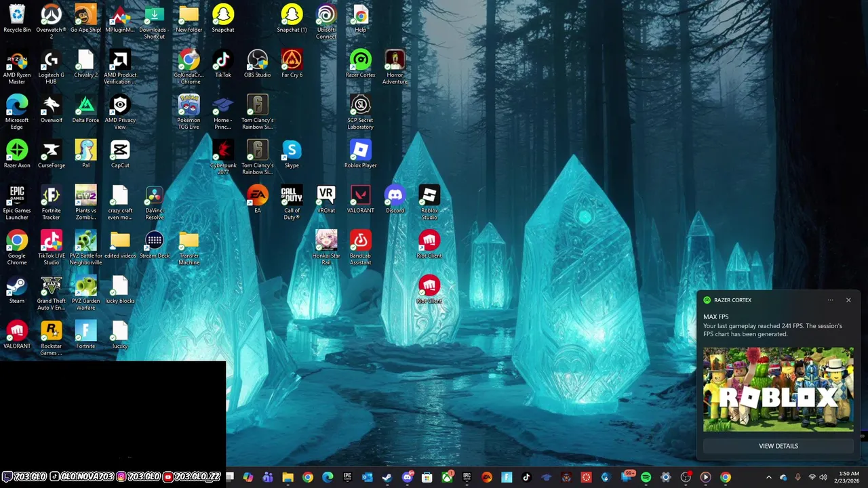The height and width of the screenshot is (488, 868).
Task: Open the BandLab Assistant desktop icon
Action: pos(360,247)
